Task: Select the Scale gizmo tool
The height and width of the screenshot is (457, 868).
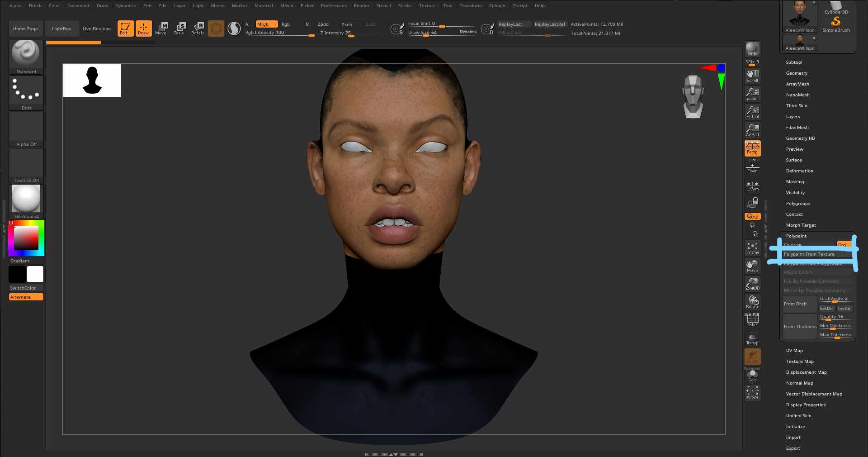Action: pos(179,29)
